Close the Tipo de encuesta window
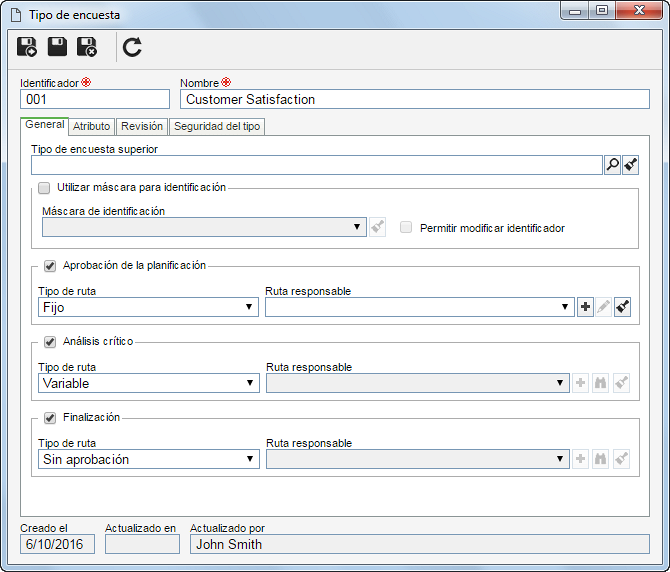The height and width of the screenshot is (572, 670). tap(639, 11)
